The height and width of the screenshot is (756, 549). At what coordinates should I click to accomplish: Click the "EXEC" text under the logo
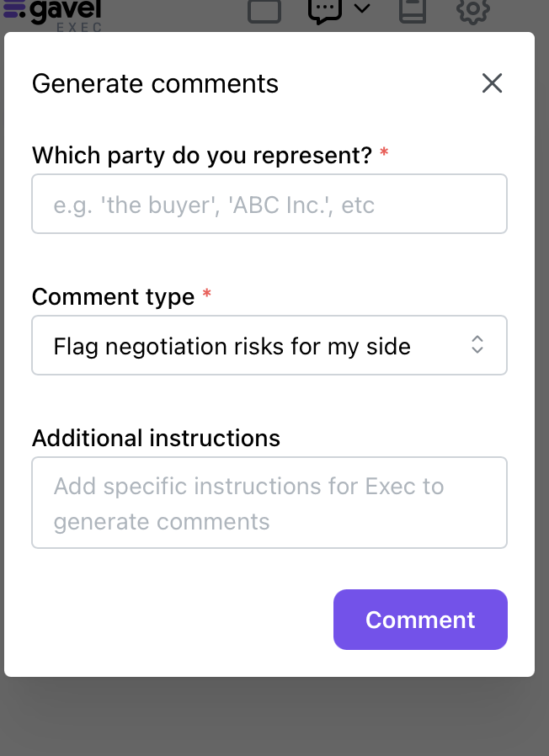79,27
